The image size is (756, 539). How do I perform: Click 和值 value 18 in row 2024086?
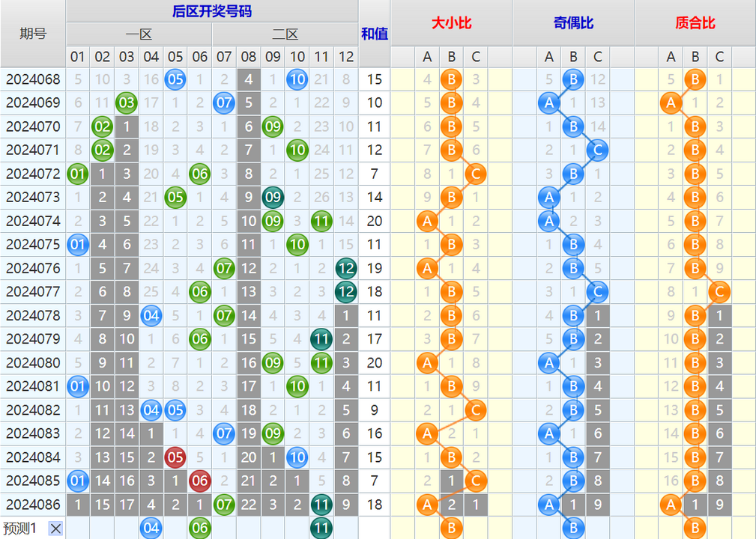[375, 505]
